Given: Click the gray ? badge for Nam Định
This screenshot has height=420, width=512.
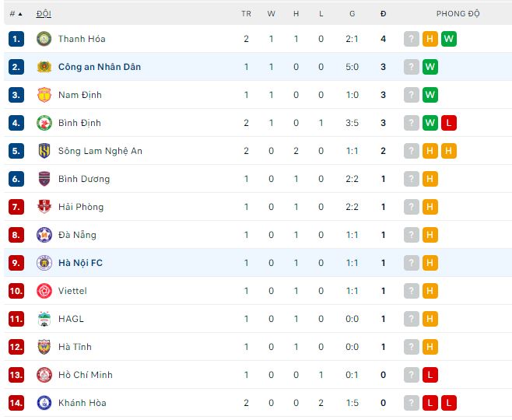Looking at the screenshot, I should click(x=412, y=95).
